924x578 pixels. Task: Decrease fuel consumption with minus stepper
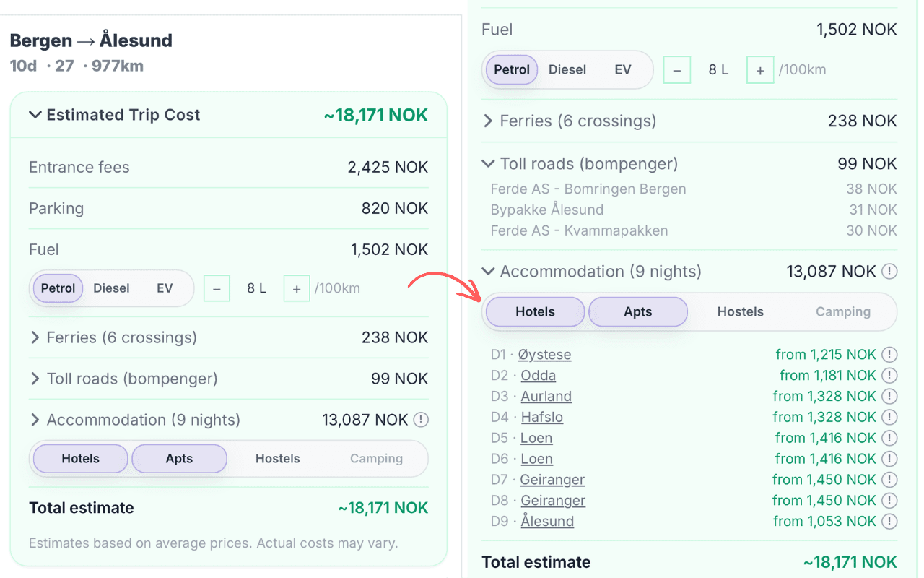tap(677, 69)
